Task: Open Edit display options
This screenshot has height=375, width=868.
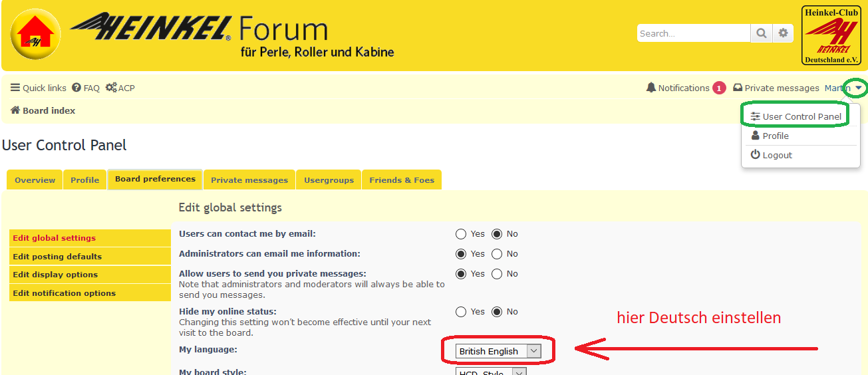Action: pos(90,275)
